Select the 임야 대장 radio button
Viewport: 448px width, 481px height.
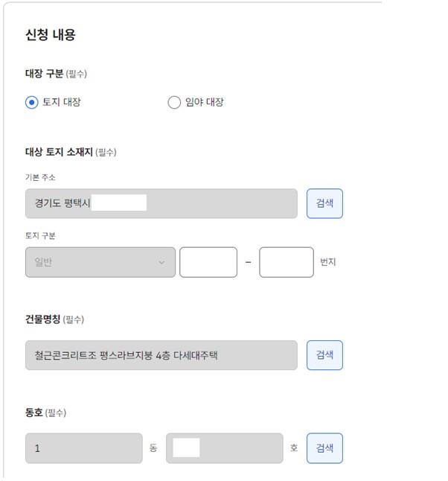[x=174, y=103]
